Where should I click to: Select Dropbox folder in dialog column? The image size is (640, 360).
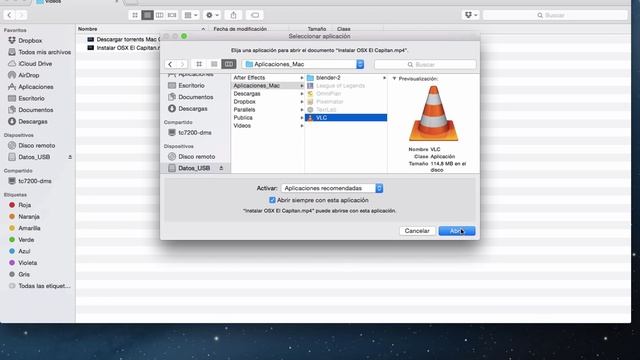coord(268,102)
